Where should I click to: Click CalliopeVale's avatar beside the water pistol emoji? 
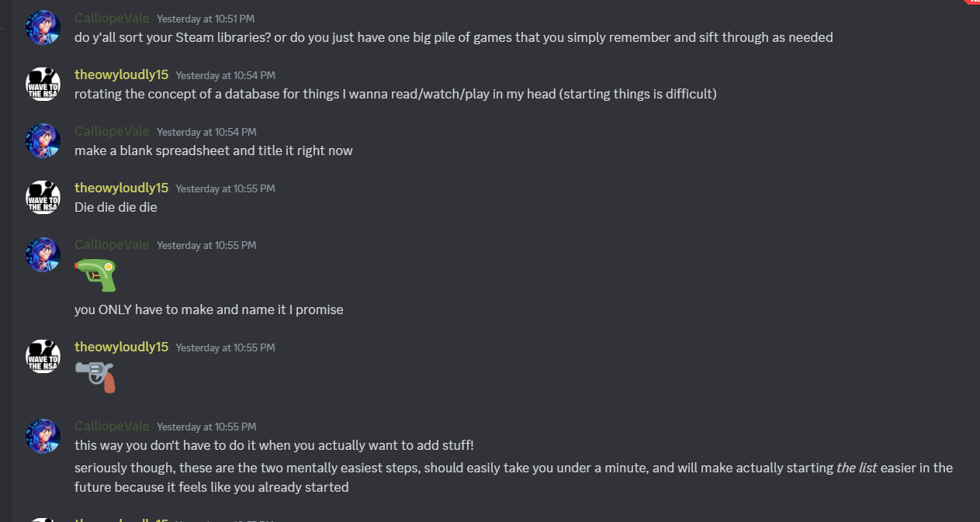[x=43, y=254]
